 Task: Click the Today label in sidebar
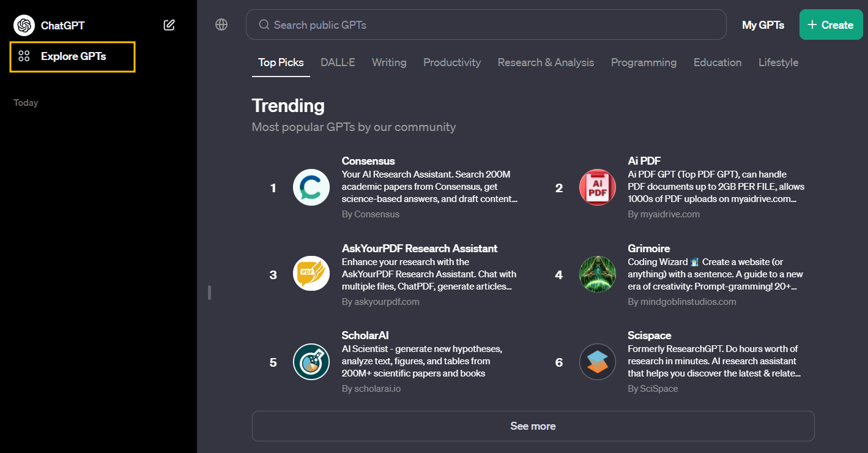[26, 103]
